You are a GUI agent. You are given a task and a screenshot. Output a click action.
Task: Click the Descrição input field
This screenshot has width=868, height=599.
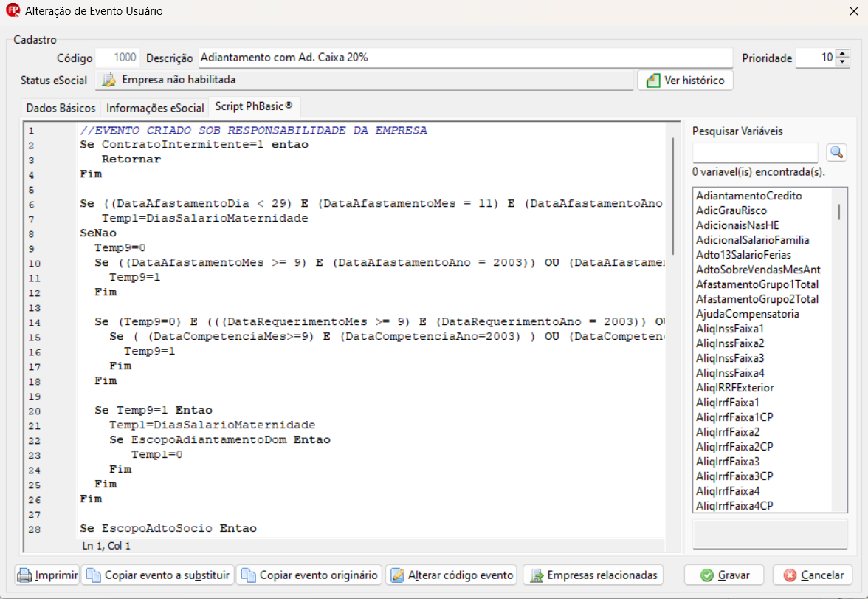pos(465,58)
